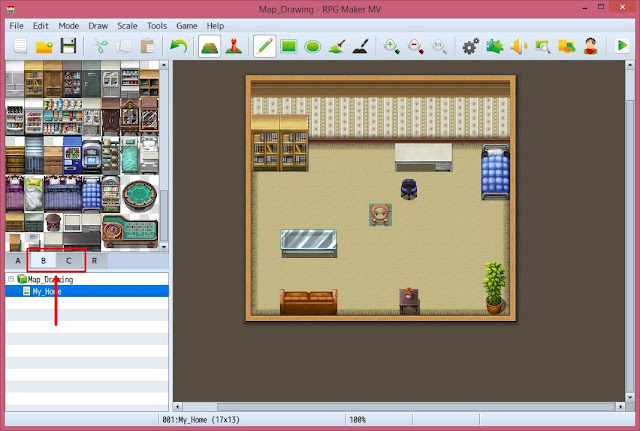
Task: Switch to Event mode icon
Action: coord(233,46)
